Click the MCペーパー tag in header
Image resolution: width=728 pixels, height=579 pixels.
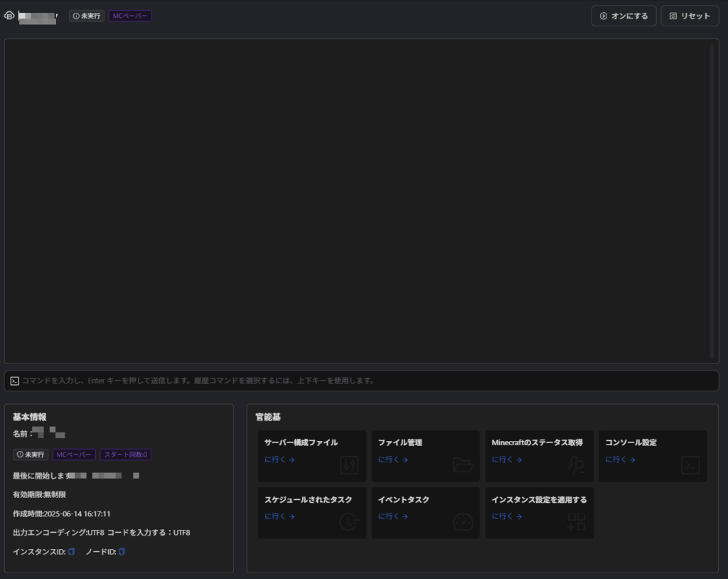(x=130, y=16)
